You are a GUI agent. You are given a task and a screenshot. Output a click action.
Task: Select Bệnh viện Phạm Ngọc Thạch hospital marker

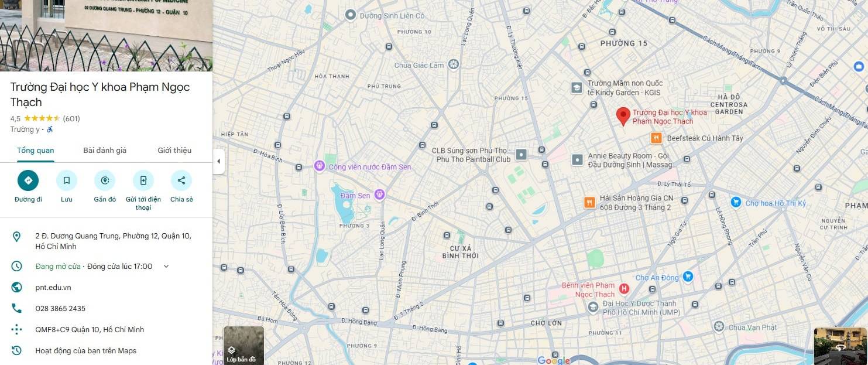[x=625, y=288]
